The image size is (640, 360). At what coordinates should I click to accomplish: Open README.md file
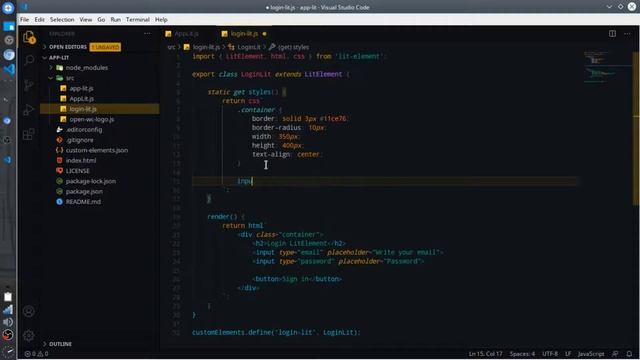83,202
